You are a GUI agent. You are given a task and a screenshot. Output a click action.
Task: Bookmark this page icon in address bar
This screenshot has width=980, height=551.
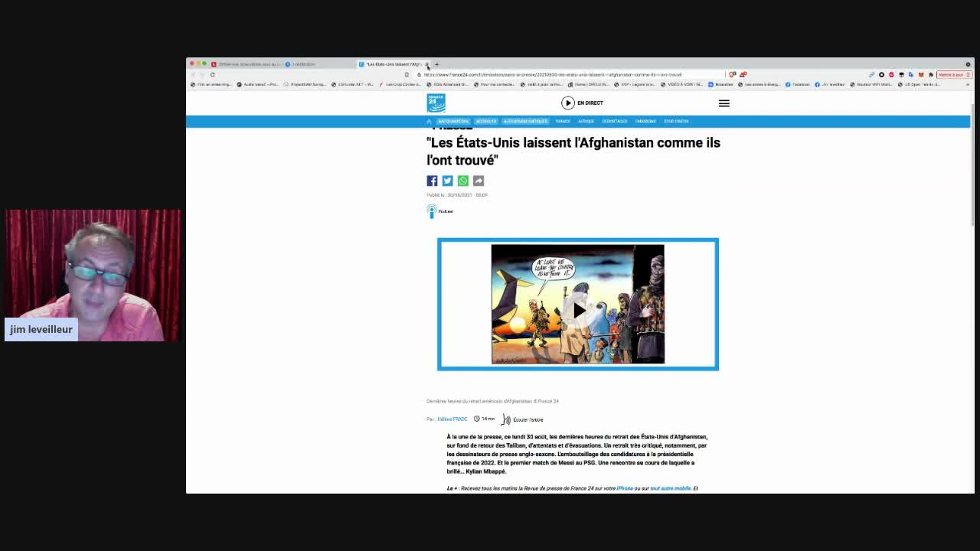[407, 74]
